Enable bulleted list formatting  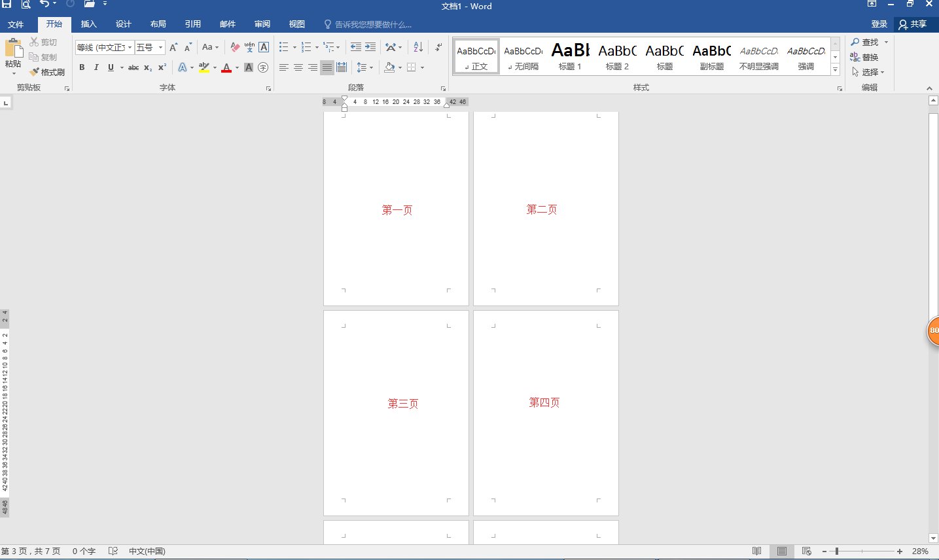282,46
